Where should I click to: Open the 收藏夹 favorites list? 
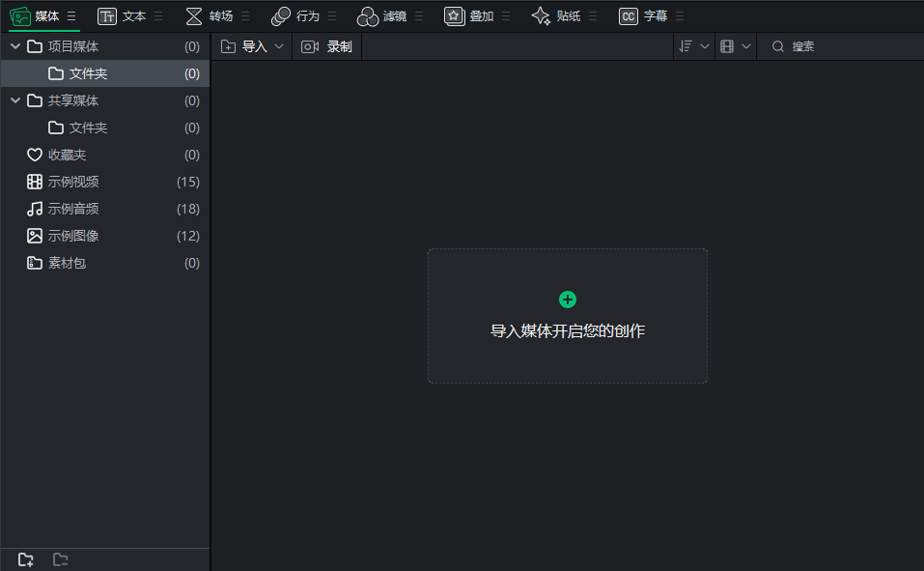click(x=105, y=155)
